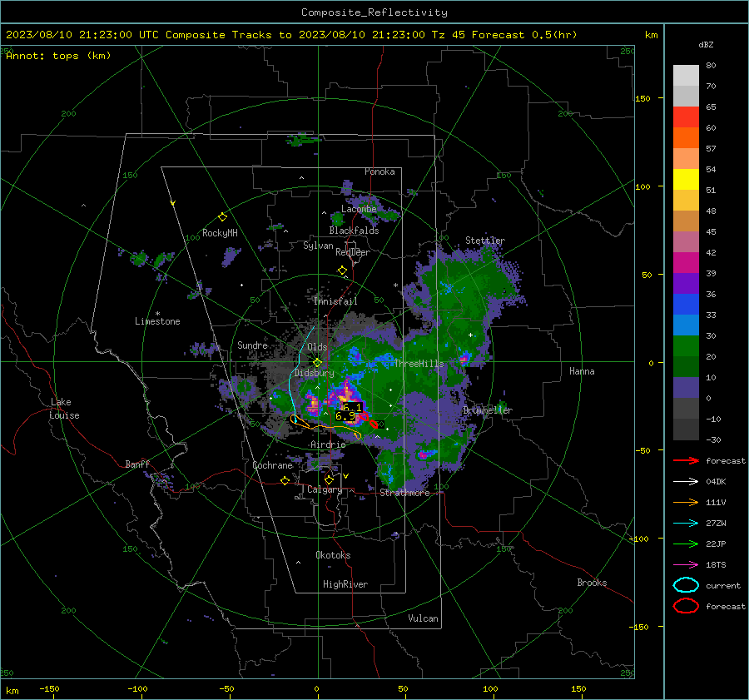Click the ThreeHills town label
Screen dimensions: 749x700
pyautogui.click(x=419, y=364)
